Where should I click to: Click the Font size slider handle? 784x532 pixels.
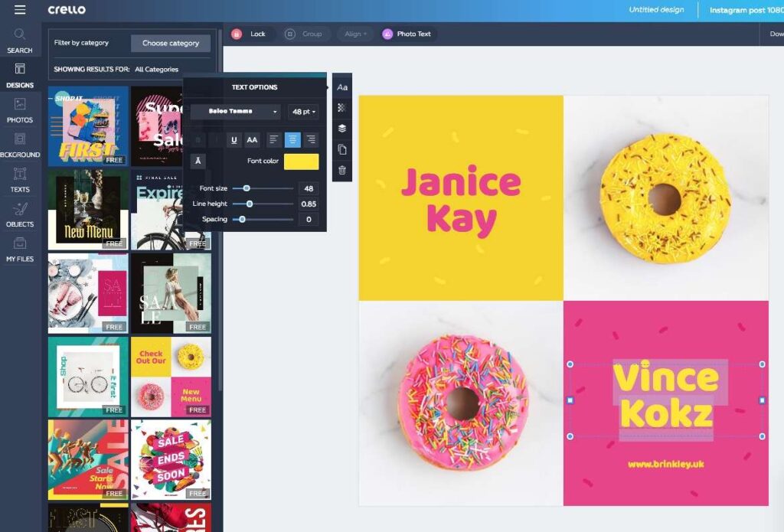[247, 188]
